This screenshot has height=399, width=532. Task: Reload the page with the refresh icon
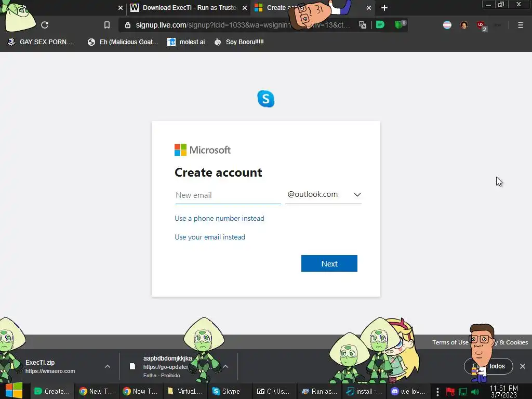tap(45, 25)
